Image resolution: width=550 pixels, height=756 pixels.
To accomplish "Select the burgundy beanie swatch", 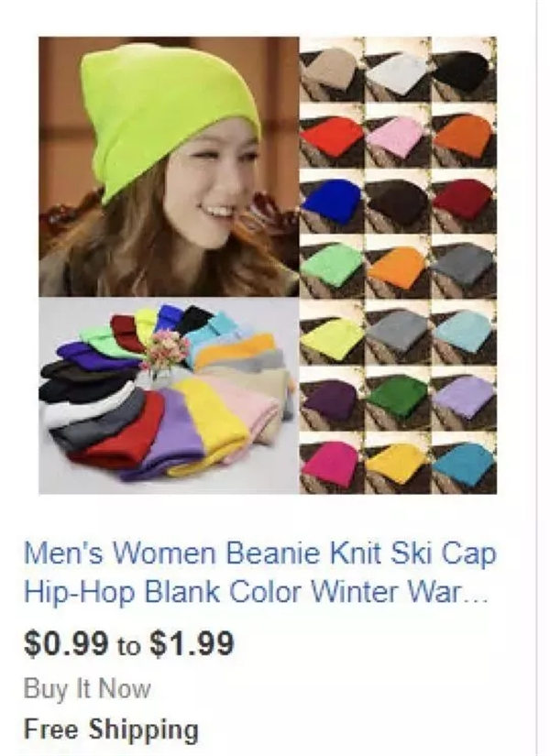I will coord(464,201).
